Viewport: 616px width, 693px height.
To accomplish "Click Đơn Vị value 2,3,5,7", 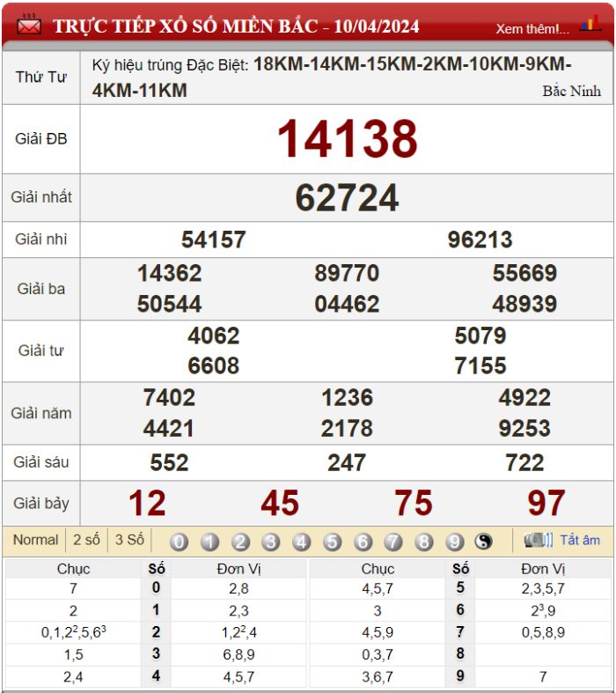I will 543,589.
